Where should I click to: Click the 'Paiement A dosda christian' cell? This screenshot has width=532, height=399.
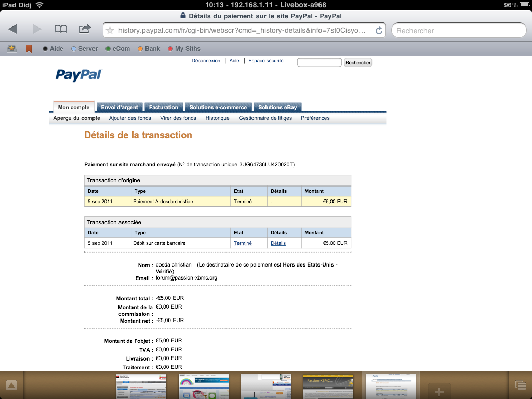tap(180, 202)
